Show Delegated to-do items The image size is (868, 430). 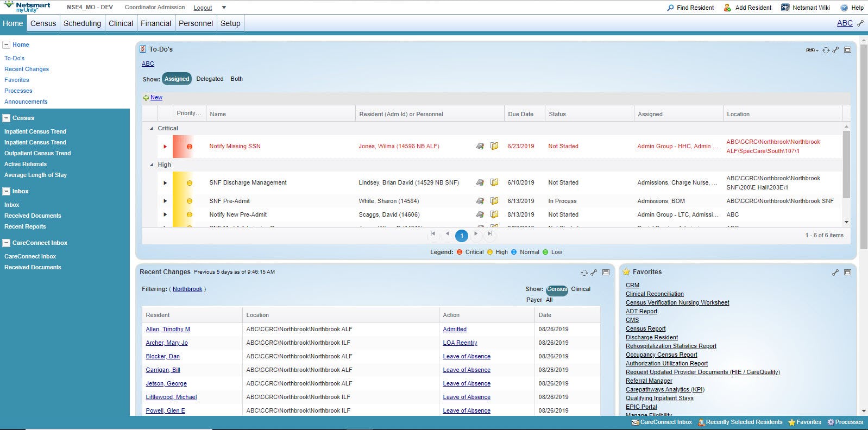point(210,79)
